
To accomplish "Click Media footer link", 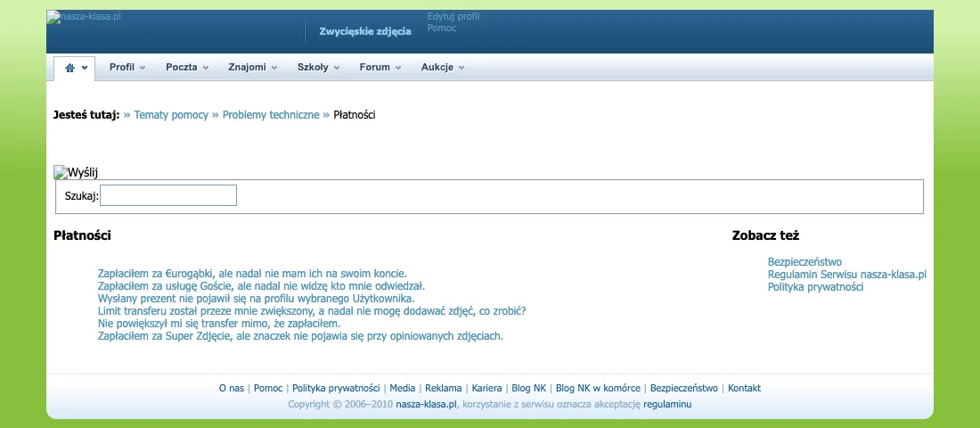I will click(x=403, y=388).
